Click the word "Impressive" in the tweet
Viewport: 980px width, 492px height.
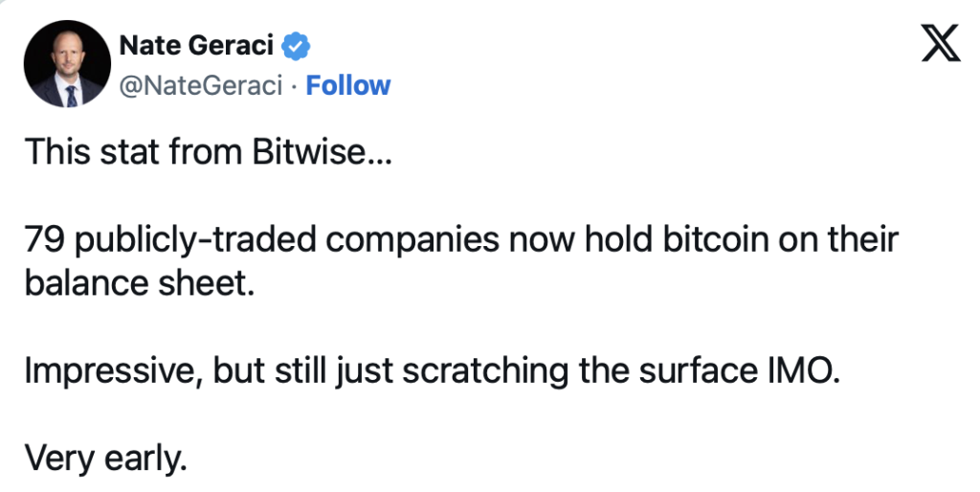[x=109, y=371]
